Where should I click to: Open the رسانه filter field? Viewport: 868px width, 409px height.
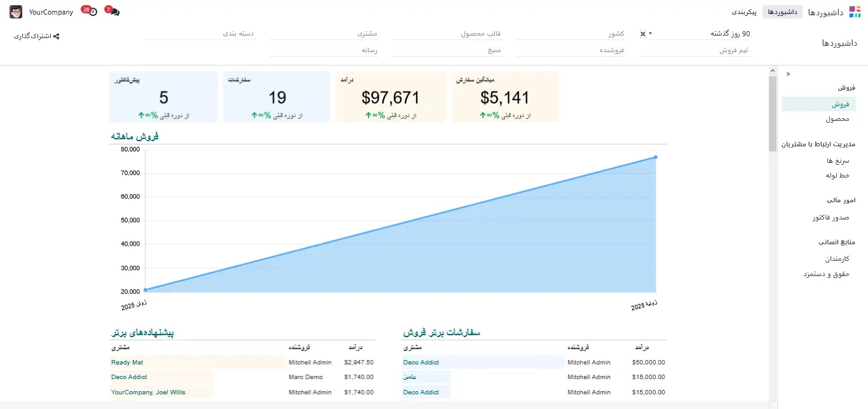tap(324, 50)
